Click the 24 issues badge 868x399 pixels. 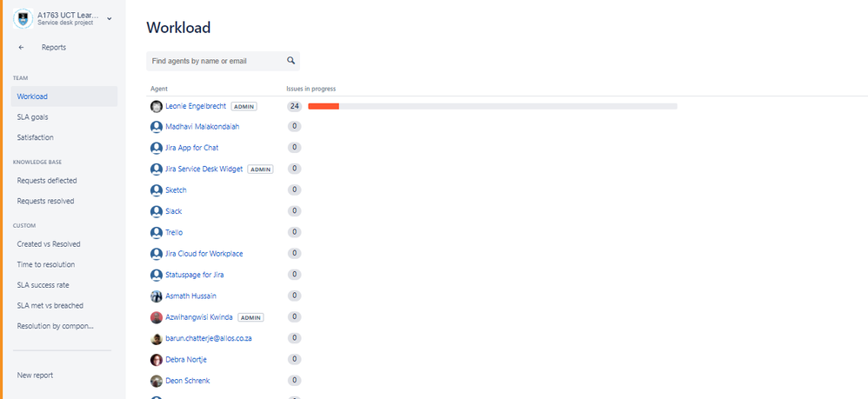294,106
